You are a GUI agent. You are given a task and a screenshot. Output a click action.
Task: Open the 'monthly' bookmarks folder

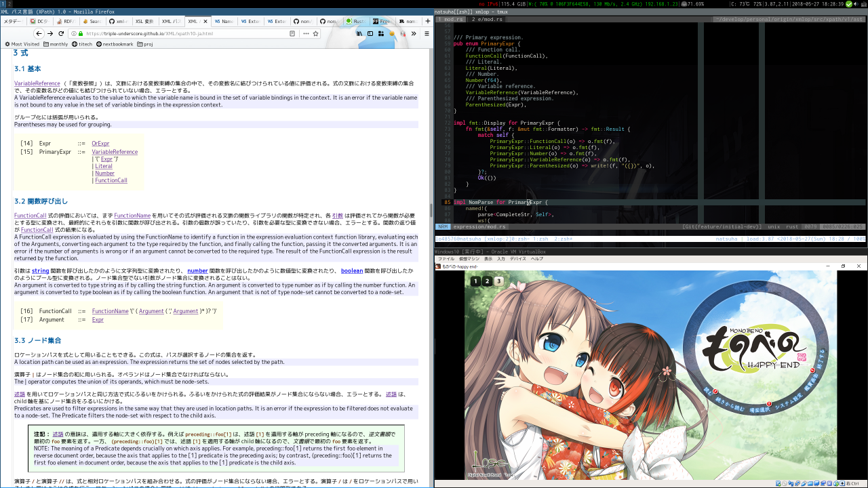[56, 44]
